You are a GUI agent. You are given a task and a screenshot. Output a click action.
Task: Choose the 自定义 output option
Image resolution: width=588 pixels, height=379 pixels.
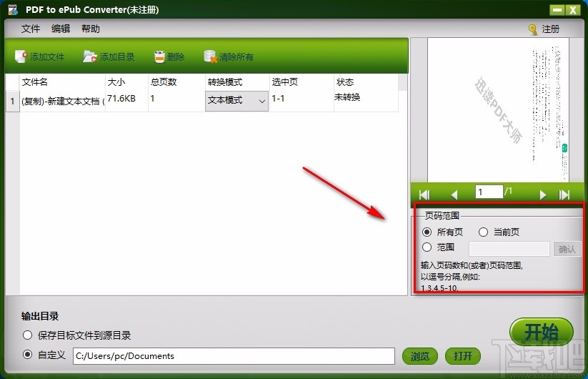click(x=27, y=354)
